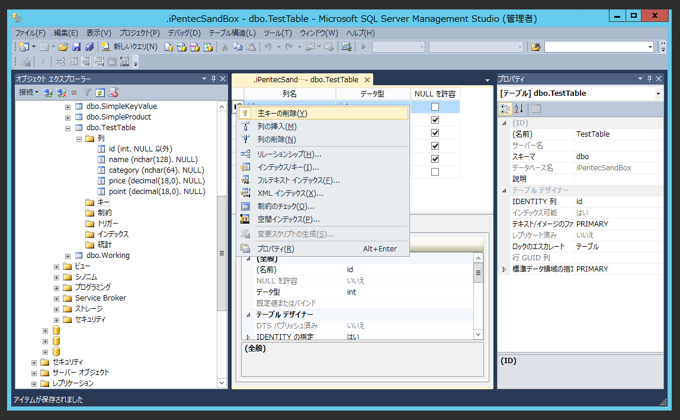Open the Properties object selector dropdown

pos(658,93)
